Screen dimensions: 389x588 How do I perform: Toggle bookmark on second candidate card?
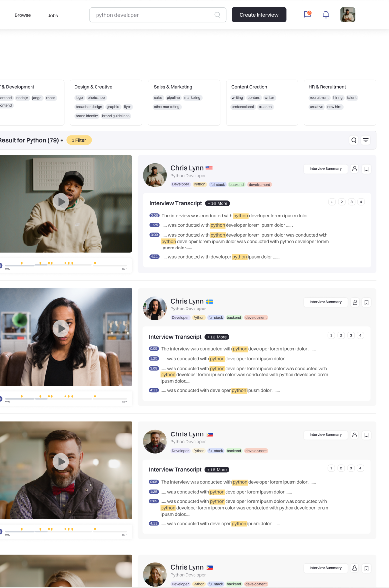click(366, 302)
